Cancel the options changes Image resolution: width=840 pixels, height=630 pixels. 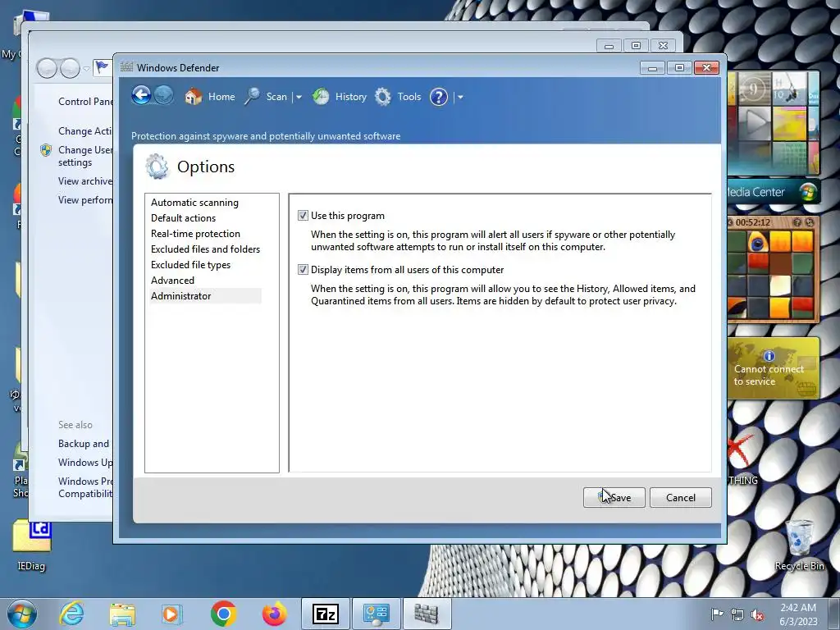pyautogui.click(x=680, y=497)
